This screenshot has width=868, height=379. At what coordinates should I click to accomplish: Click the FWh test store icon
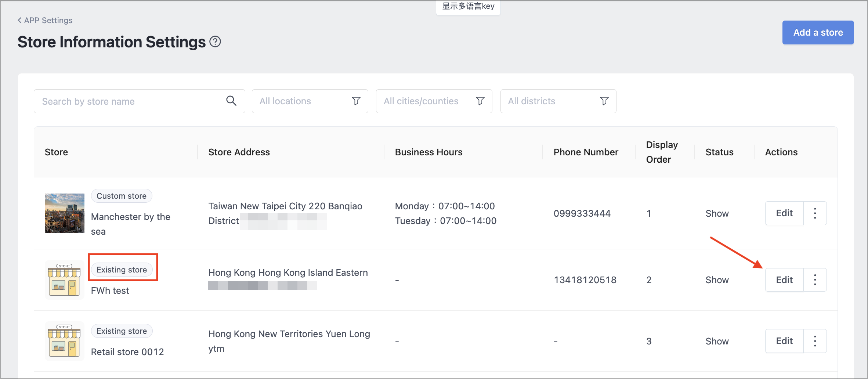[65, 280]
